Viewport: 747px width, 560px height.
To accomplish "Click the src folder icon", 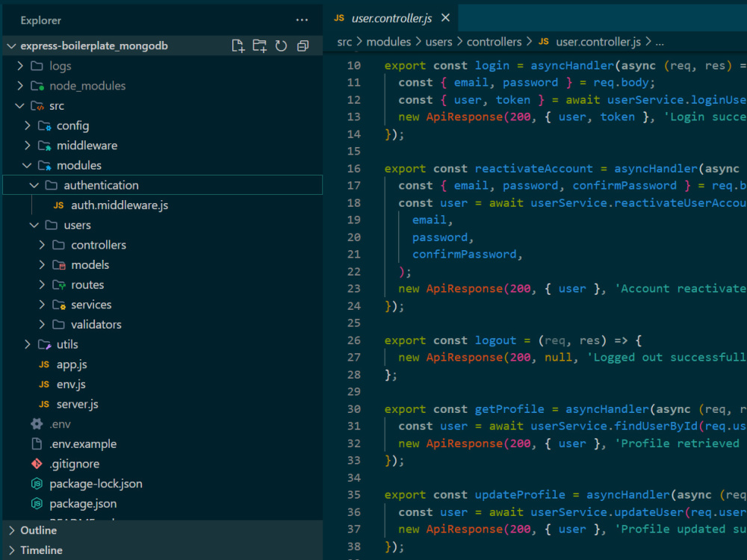I will 37,106.
